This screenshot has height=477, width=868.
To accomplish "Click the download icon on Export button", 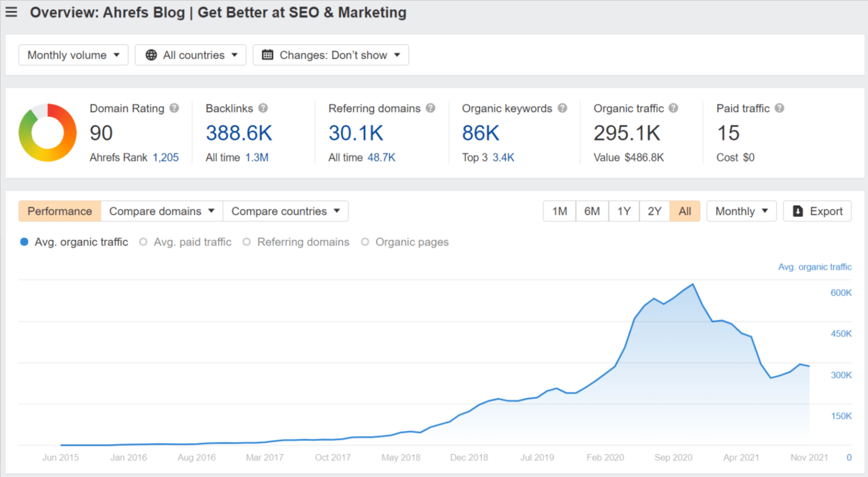I will pos(798,211).
